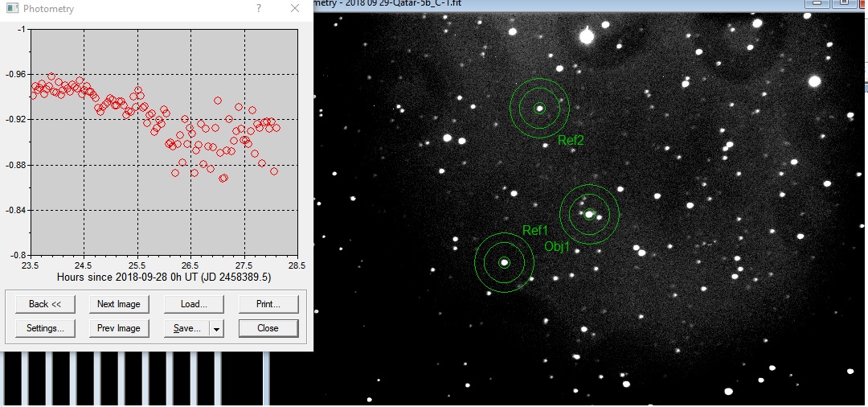Click the Obj1 green label

(x=557, y=246)
